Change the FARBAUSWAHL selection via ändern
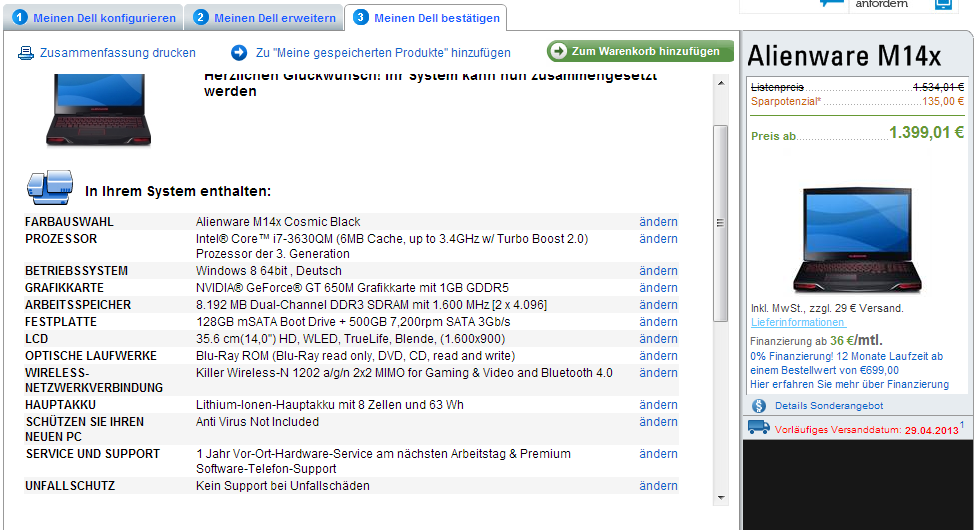The width and height of the screenshot is (979, 530). (658, 222)
